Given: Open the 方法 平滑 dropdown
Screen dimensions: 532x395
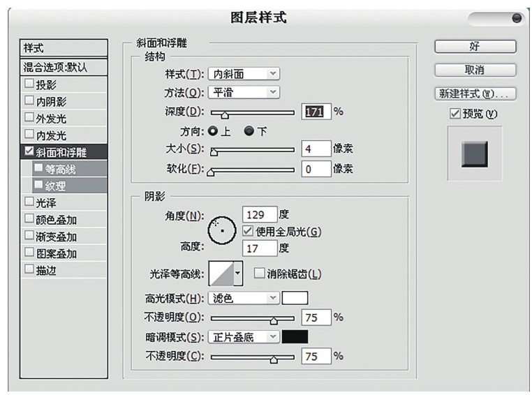Looking at the screenshot, I should 244,92.
